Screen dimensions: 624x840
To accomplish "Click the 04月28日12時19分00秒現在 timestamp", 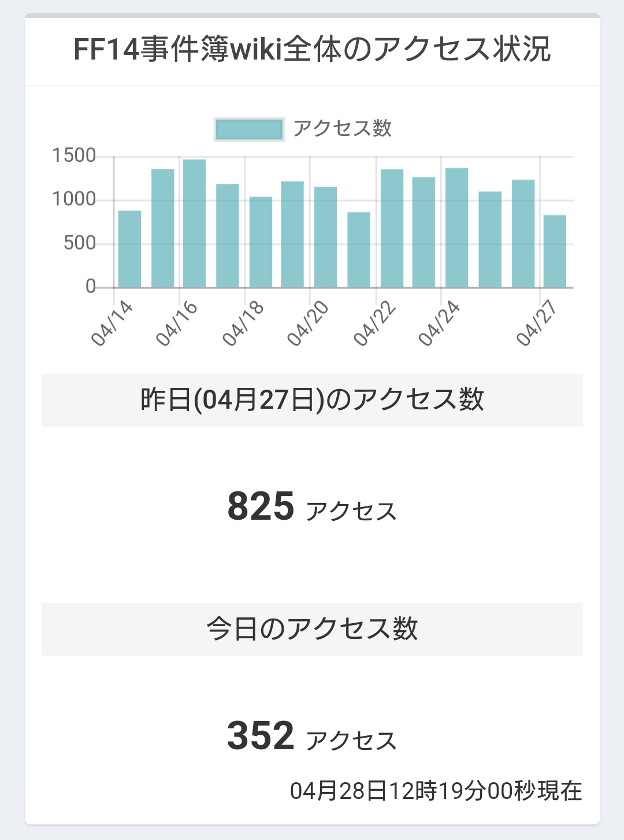I will [436, 791].
